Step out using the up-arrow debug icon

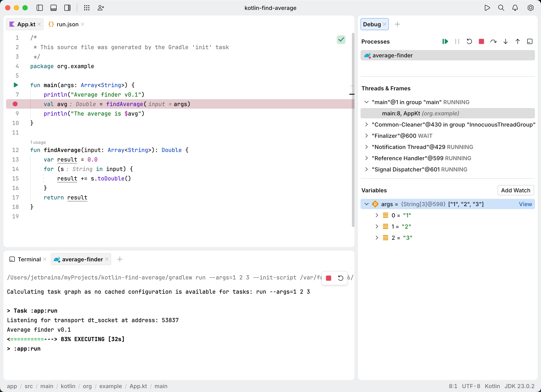click(518, 41)
